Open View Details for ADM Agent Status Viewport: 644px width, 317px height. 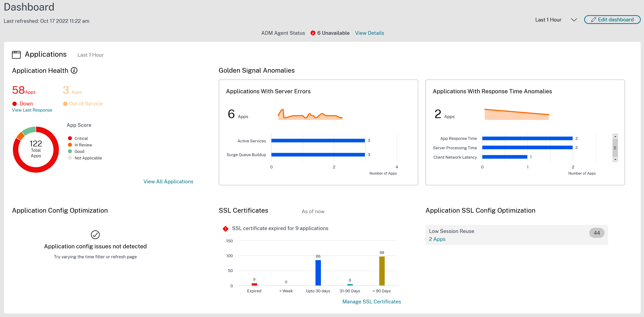coord(369,33)
